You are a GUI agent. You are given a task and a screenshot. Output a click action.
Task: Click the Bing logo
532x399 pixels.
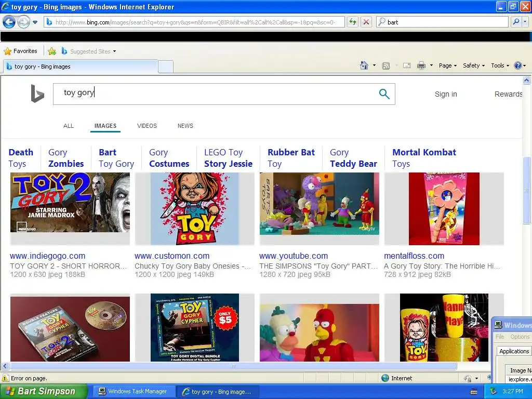[x=37, y=94]
